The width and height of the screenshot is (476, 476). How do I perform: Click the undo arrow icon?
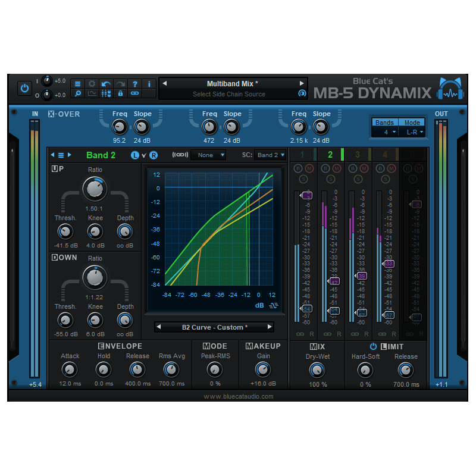105,83
